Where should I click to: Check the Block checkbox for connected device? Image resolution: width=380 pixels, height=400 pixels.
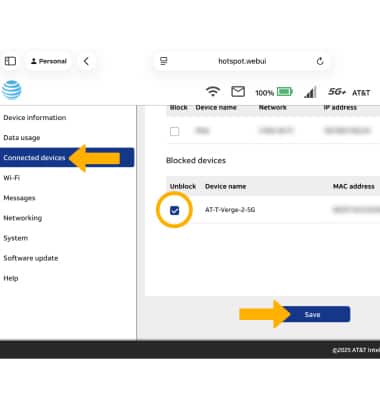174,131
